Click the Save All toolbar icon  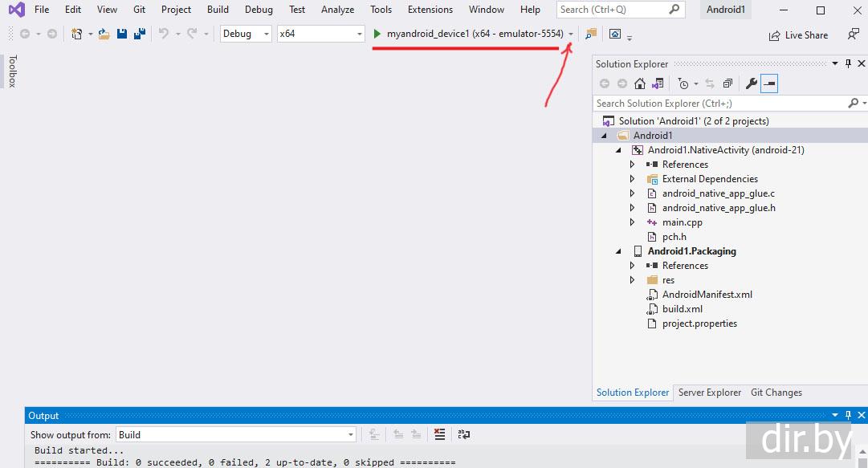pyautogui.click(x=139, y=34)
